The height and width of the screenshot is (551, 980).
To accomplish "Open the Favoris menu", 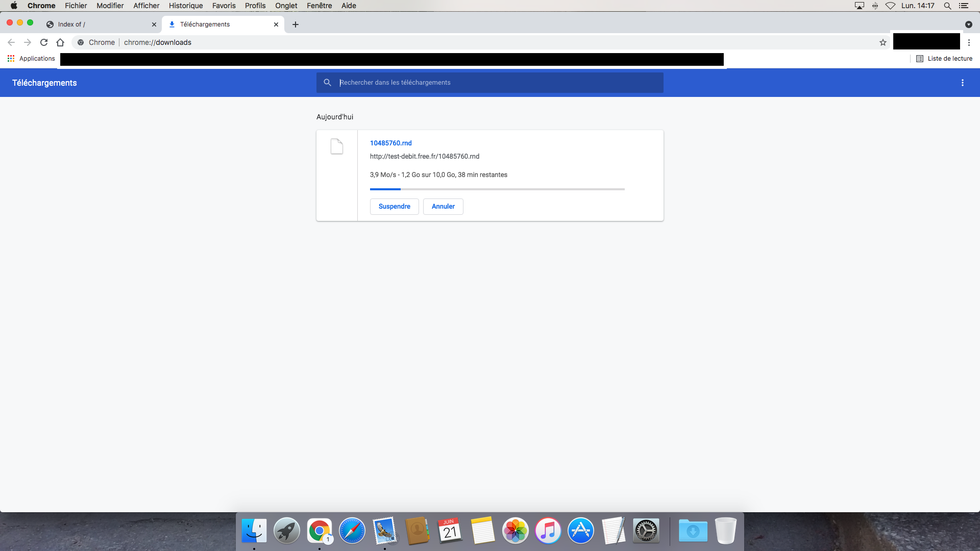I will tap(224, 6).
